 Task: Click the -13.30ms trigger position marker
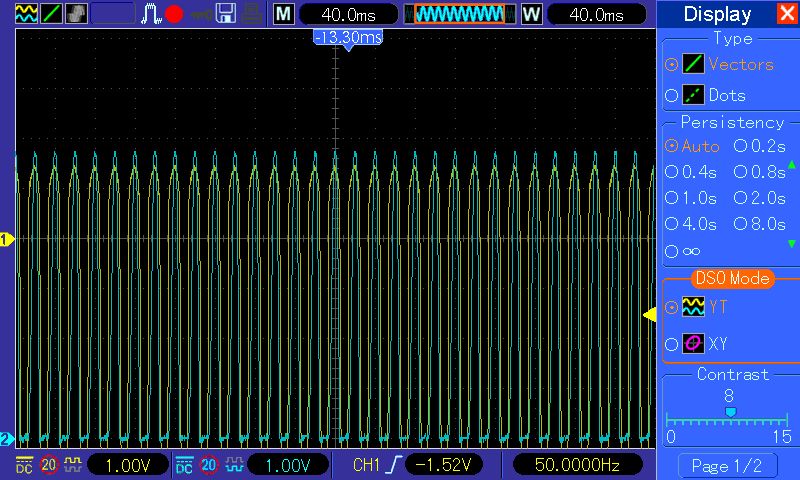tap(348, 37)
